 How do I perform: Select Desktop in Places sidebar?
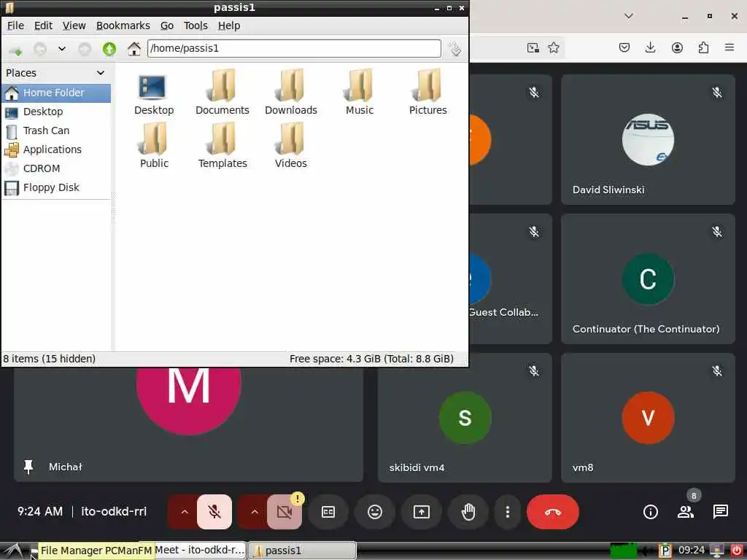click(x=56, y=112)
